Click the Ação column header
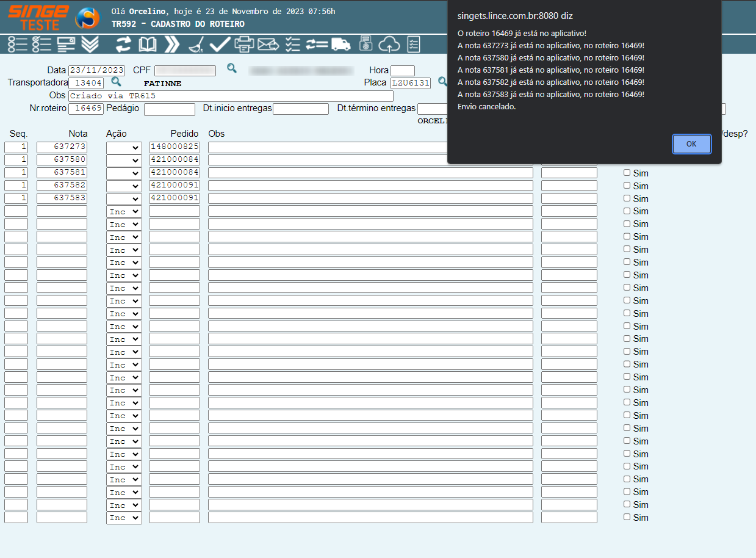 point(117,134)
